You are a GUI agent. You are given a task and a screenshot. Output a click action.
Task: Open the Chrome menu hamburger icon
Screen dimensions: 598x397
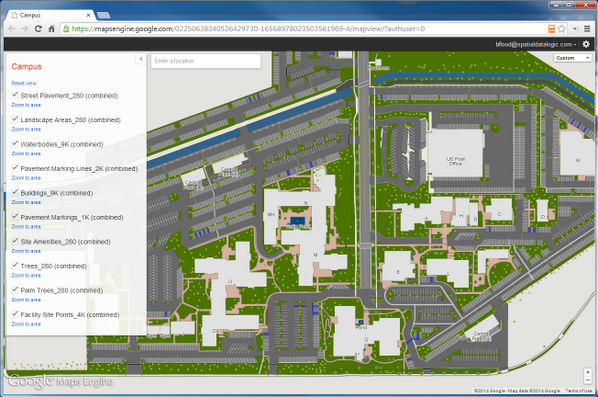587,29
